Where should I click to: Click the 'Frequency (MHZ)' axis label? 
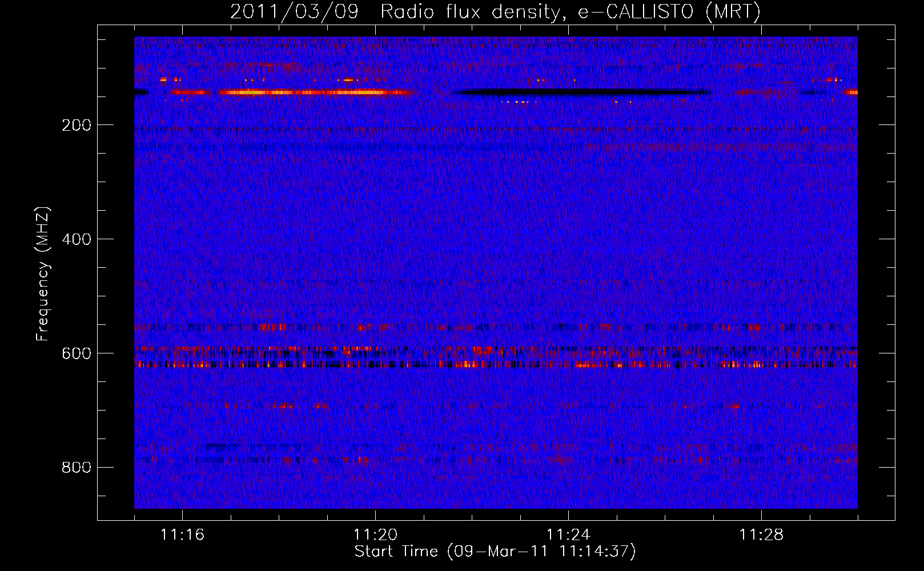point(43,274)
